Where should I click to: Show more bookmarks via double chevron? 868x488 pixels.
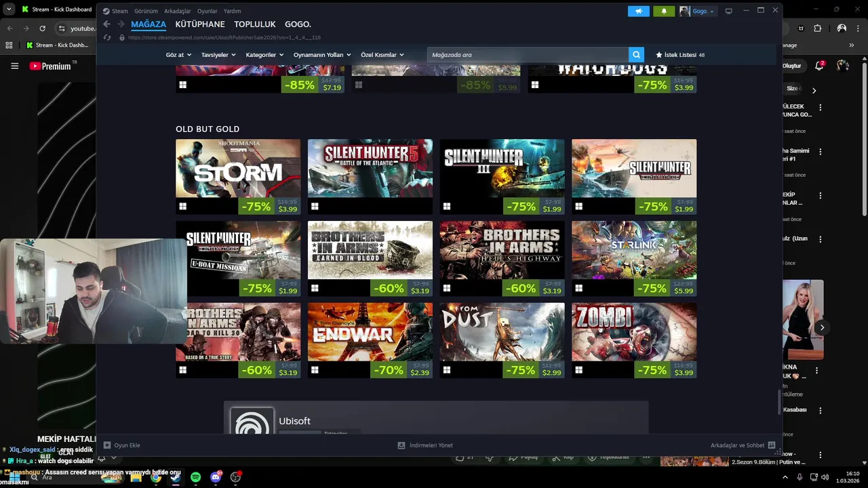(852, 45)
